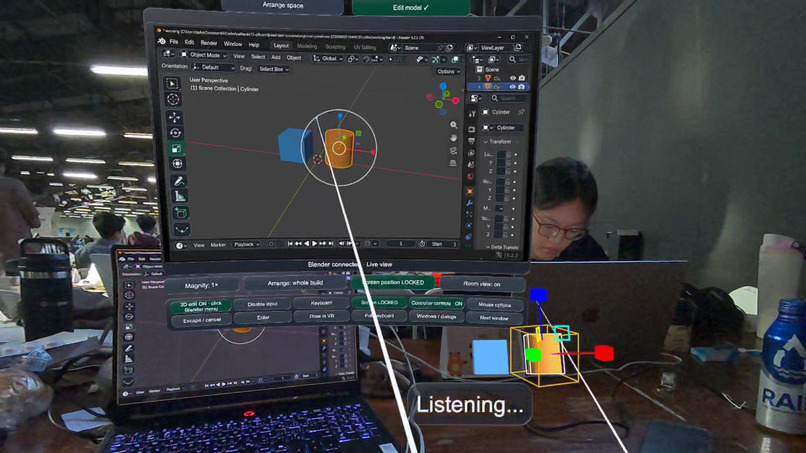Toggle the Location X lock icon
This screenshot has height=453, width=806.
[508, 154]
